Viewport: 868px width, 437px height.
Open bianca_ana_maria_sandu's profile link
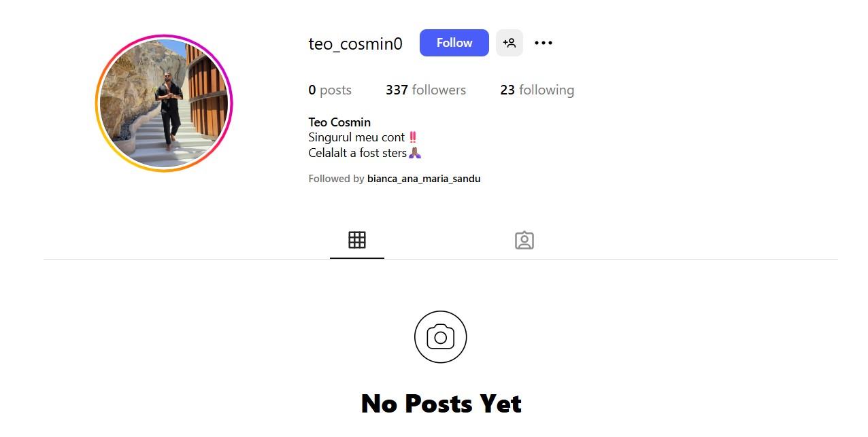(424, 179)
